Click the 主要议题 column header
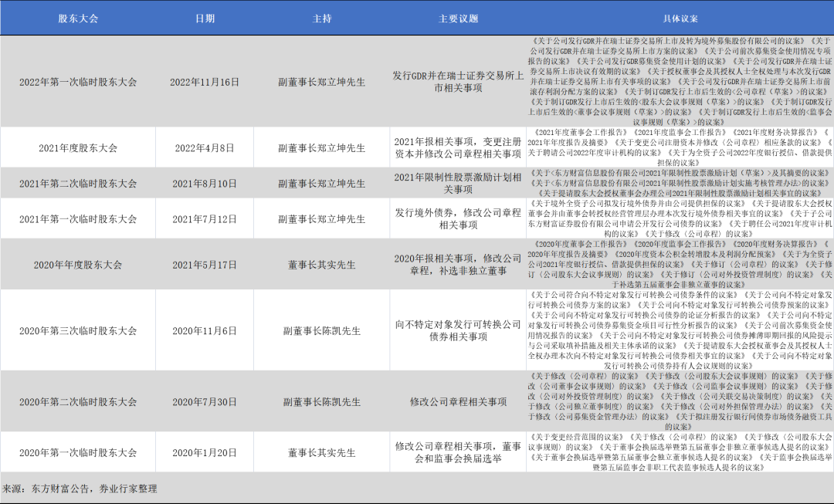This screenshot has height=504, width=834. coord(458,19)
